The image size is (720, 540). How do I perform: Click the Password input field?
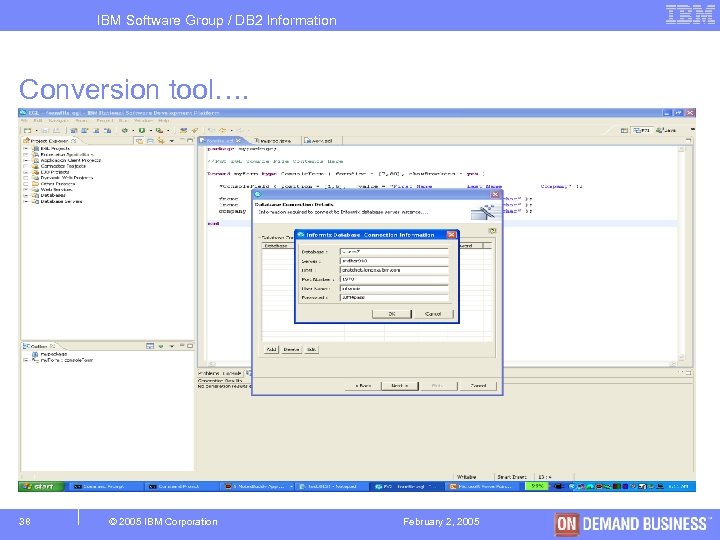click(x=394, y=298)
